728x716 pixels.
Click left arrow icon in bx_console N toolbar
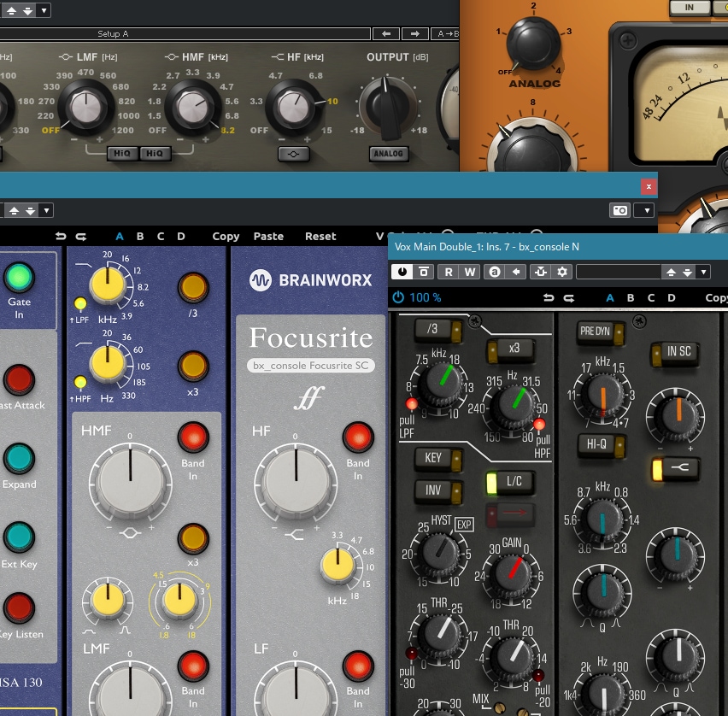pyautogui.click(x=516, y=272)
